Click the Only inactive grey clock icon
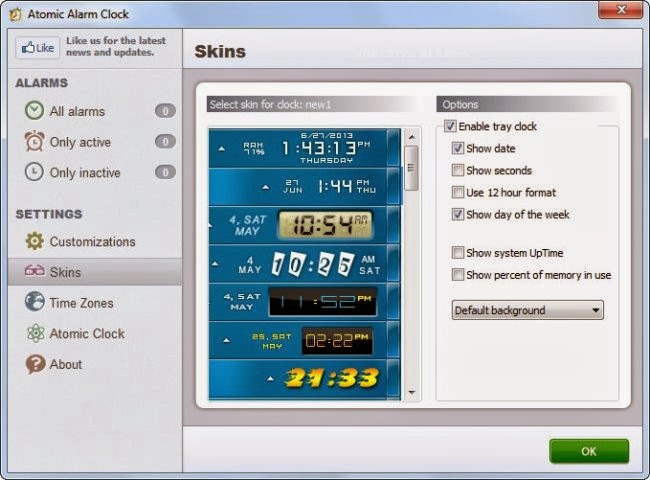This screenshot has width=650, height=480. (x=34, y=172)
